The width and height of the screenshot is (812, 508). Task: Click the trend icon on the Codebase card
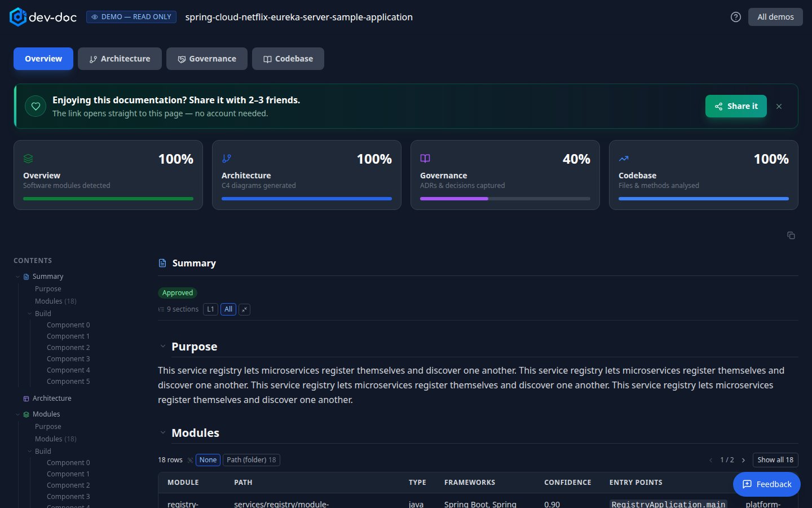coord(624,159)
